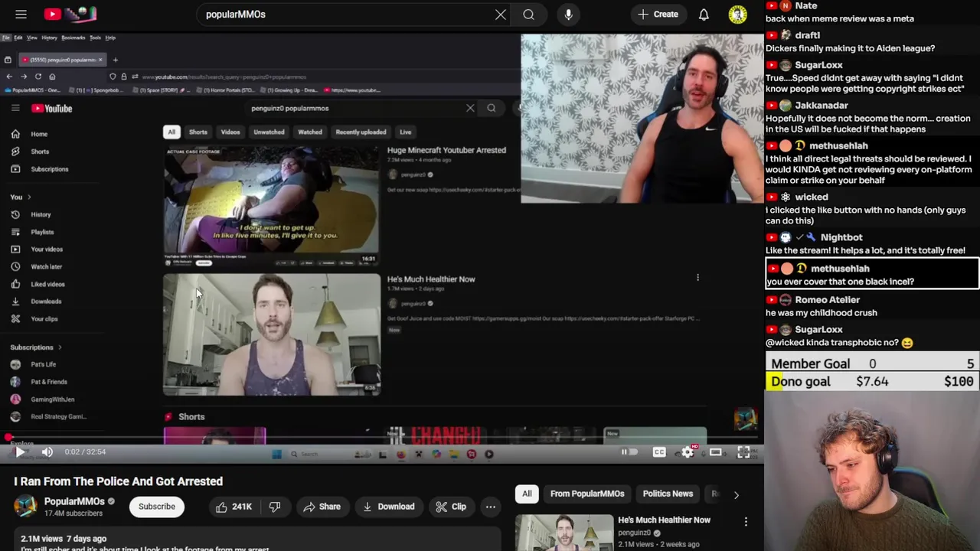Expand You section chevron in recorded sidebar

tap(30, 197)
